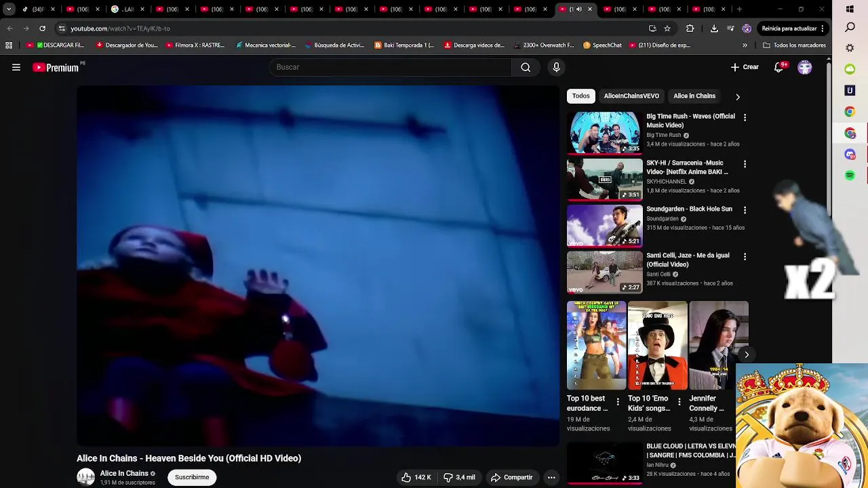Open Top 10 best eurodance short

click(597, 346)
